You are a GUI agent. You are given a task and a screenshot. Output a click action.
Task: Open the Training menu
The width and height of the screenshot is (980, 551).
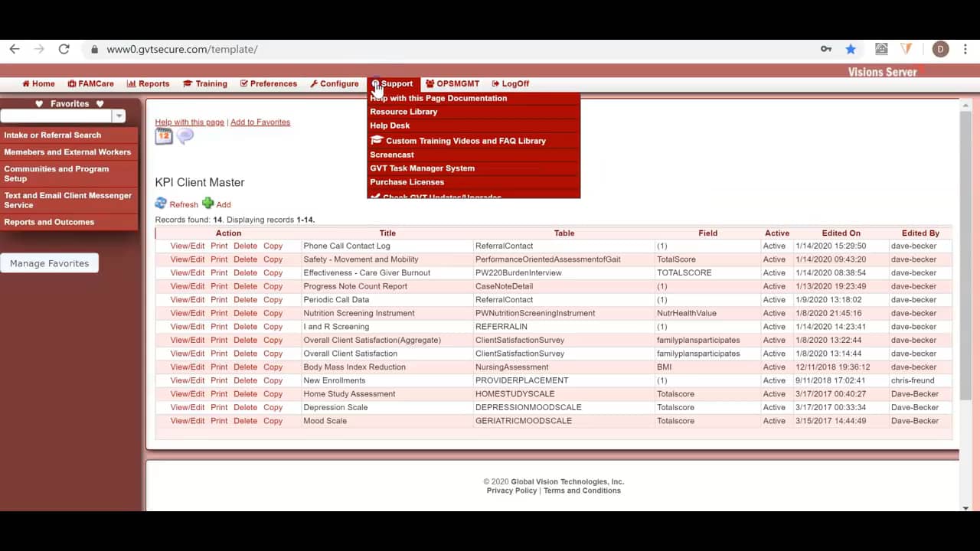click(x=204, y=83)
